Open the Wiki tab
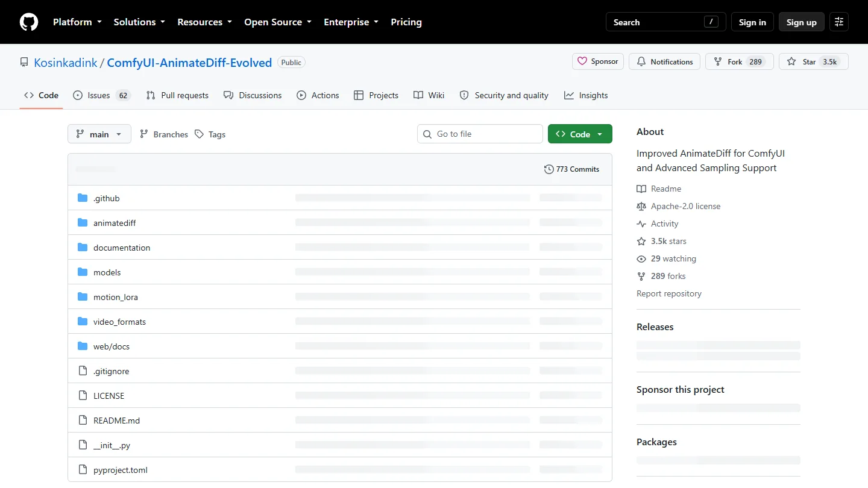The height and width of the screenshot is (488, 868). [x=429, y=95]
